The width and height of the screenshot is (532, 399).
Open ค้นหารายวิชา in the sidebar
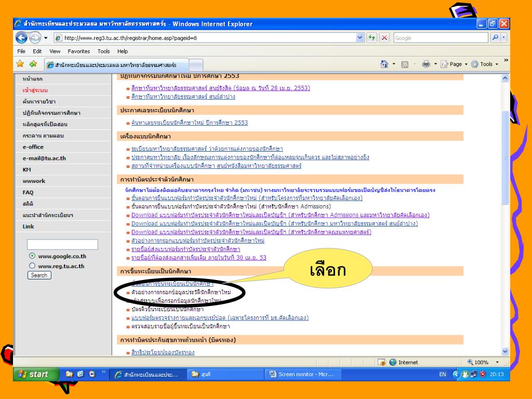(x=39, y=101)
